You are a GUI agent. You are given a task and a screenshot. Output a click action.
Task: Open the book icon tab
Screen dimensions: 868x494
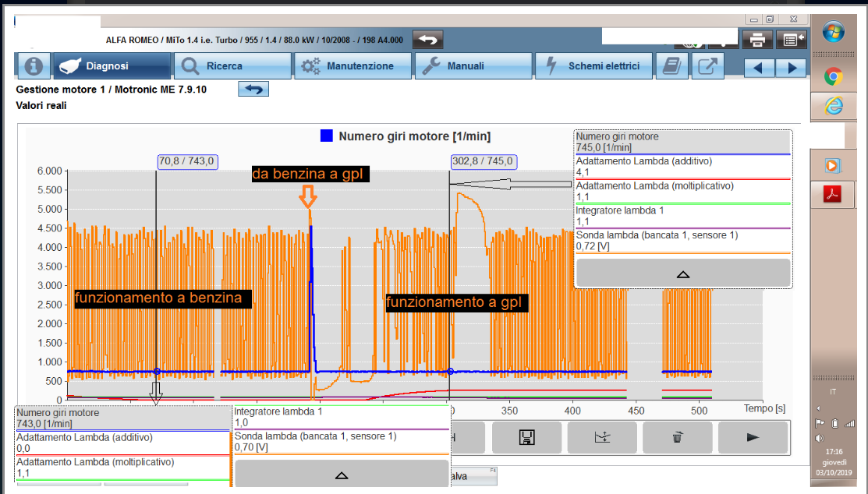pos(671,65)
